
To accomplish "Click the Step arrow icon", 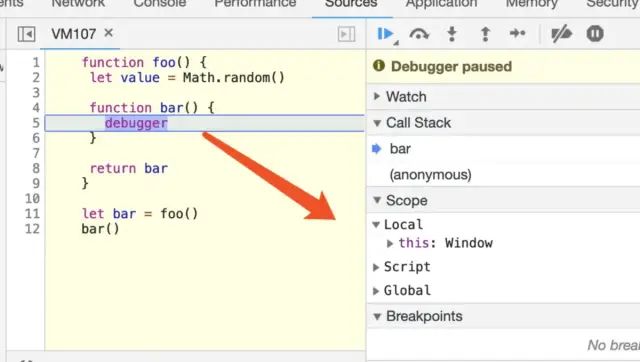I will [518, 33].
